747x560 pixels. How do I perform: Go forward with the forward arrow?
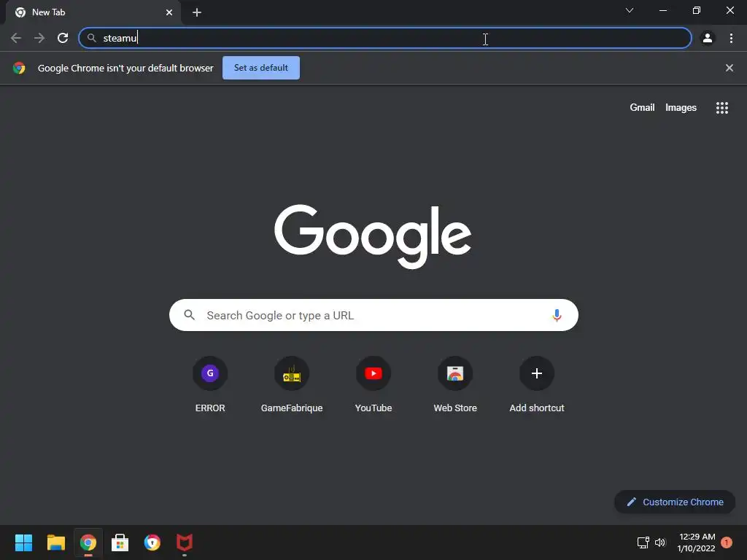[39, 38]
